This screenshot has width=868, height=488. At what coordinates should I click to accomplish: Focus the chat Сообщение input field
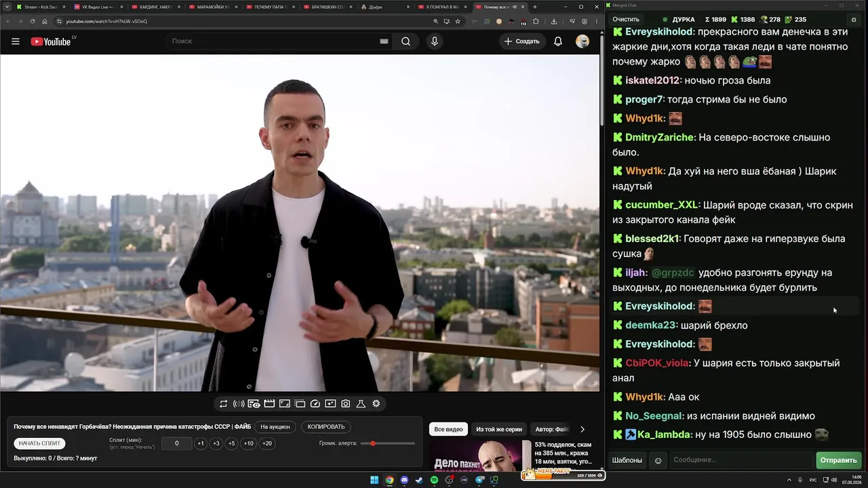click(741, 460)
